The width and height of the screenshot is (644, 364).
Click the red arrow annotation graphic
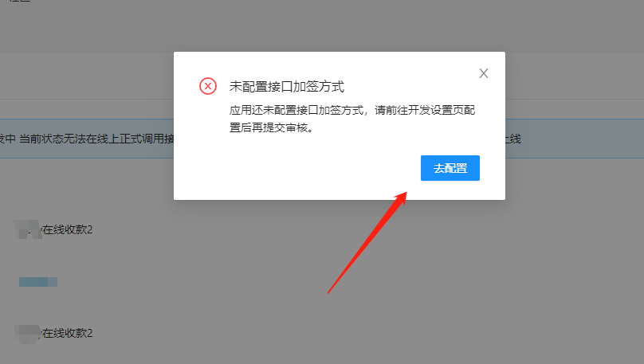coord(367,242)
